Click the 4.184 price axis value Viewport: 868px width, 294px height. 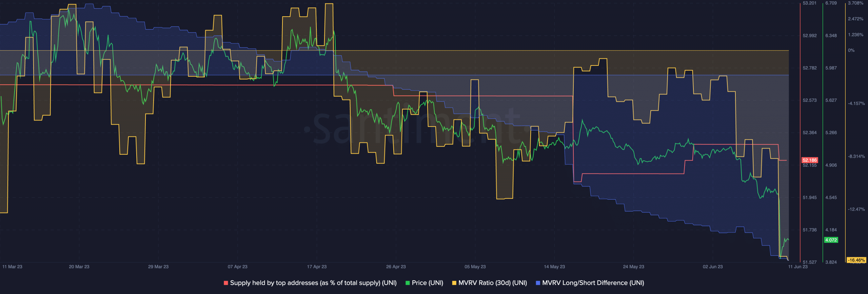tap(831, 230)
